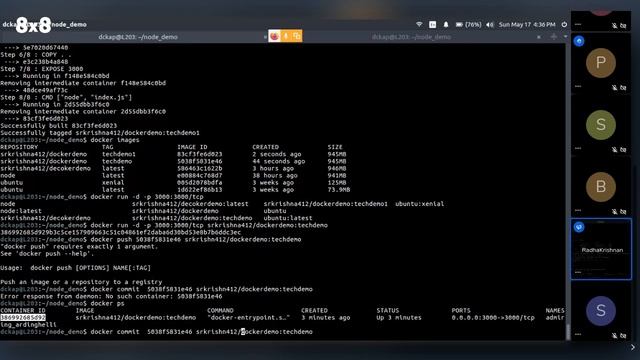This screenshot has height=360, width=640.
Task: Open more options dots on P tile
Action: click(x=578, y=86)
